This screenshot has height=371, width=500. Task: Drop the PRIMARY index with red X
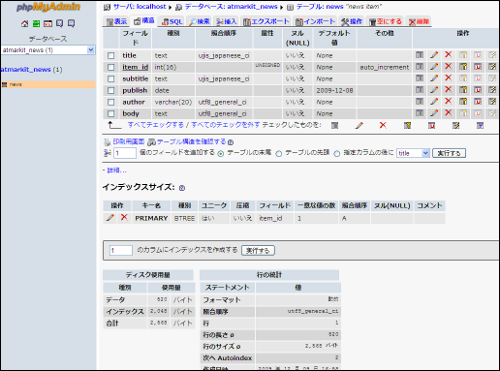[124, 217]
